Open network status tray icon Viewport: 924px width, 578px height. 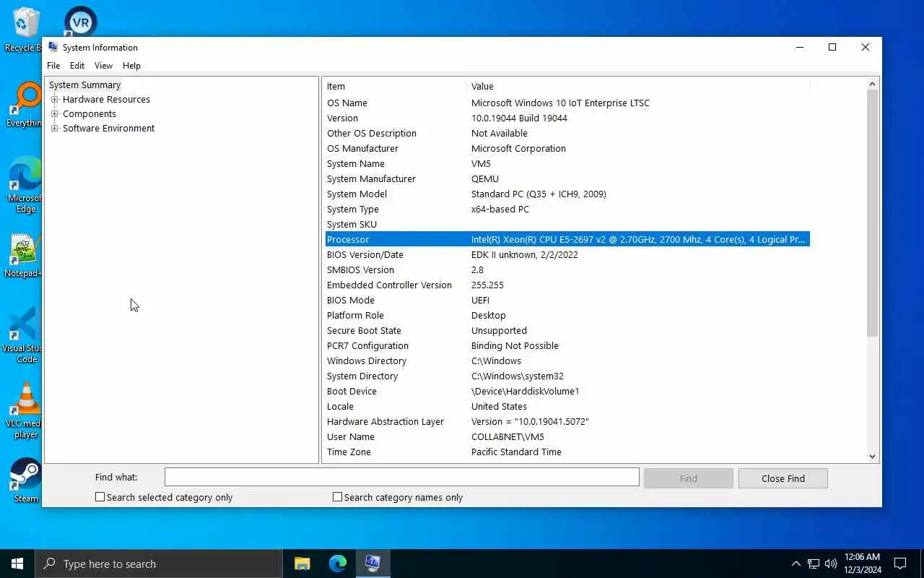(x=814, y=564)
